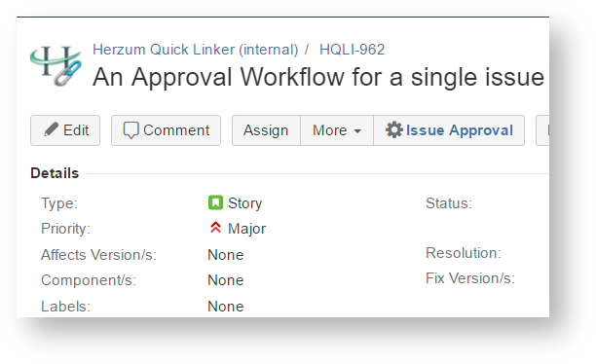Open the HQLI-962 issue key link
The height and width of the screenshot is (364, 596).
pyautogui.click(x=352, y=50)
